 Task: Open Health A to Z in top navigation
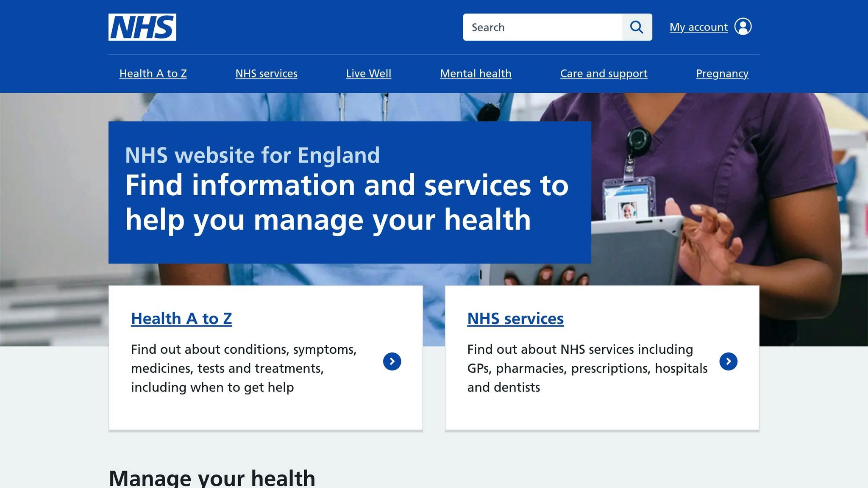click(153, 73)
